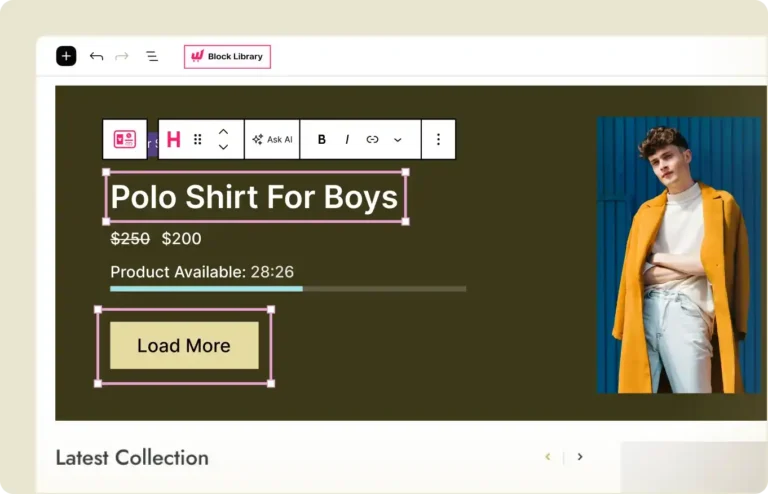Viewport: 768px width, 494px height.
Task: Select the Polo Shirt For Boys heading
Action: pyautogui.click(x=255, y=197)
